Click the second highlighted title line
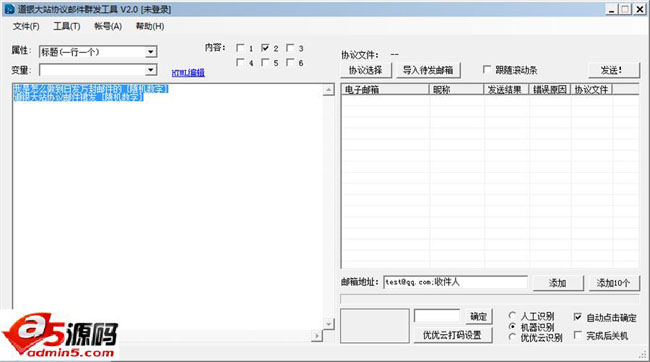Image resolution: width=650 pixels, height=362 pixels. 78,97
